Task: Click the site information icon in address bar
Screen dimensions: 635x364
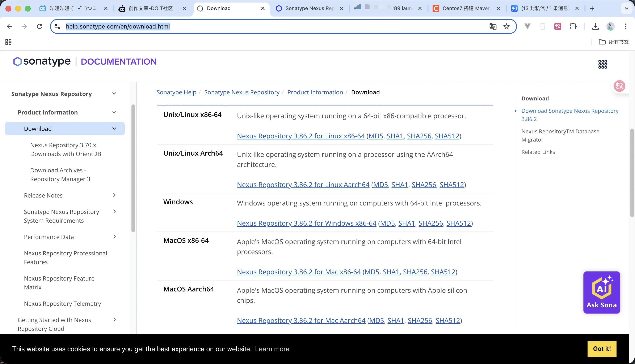Action: (58, 26)
